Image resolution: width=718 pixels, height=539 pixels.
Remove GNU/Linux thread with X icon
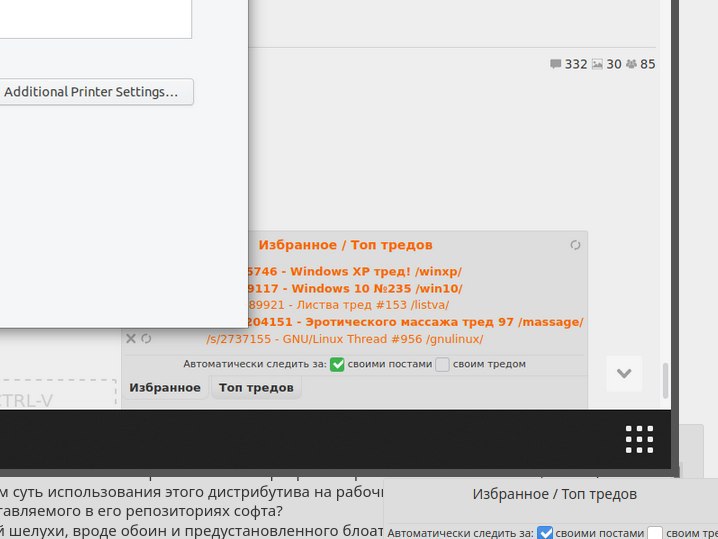(x=131, y=338)
